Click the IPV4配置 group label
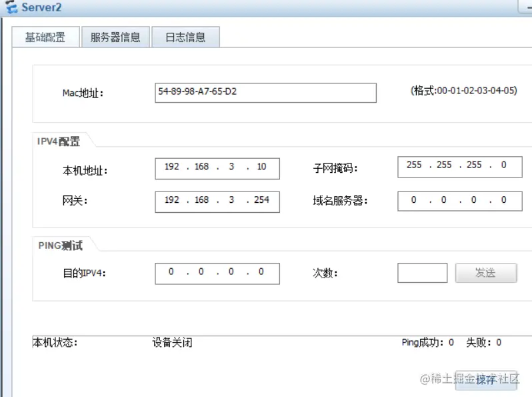532x397 pixels. [59, 141]
